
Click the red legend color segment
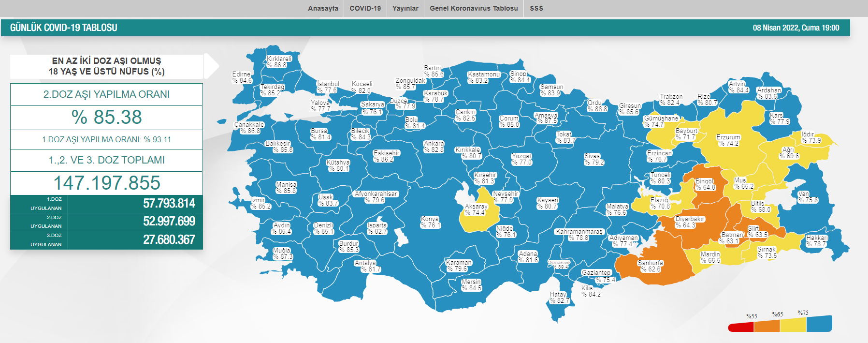coord(740,327)
